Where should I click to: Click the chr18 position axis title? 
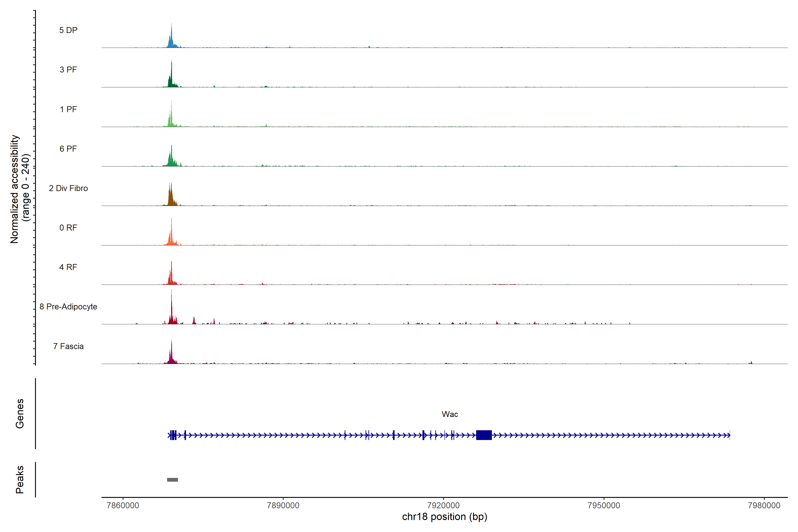[444, 517]
